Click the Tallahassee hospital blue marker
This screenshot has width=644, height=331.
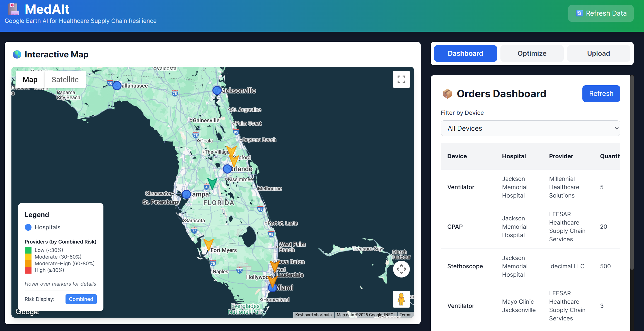117,86
